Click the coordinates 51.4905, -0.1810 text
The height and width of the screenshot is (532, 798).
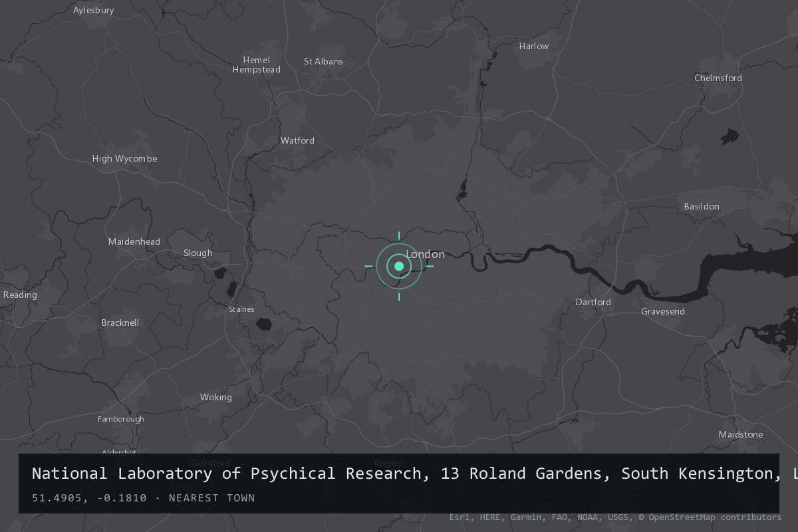tap(89, 498)
